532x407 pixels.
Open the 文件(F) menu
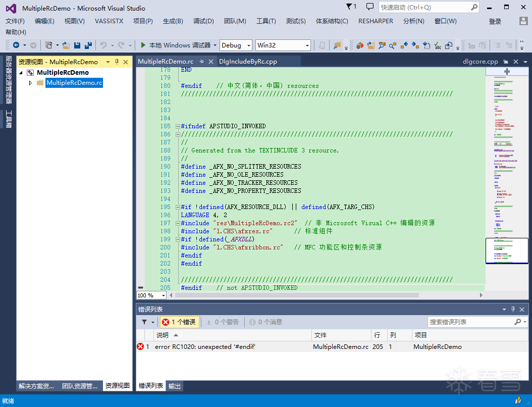[x=15, y=21]
